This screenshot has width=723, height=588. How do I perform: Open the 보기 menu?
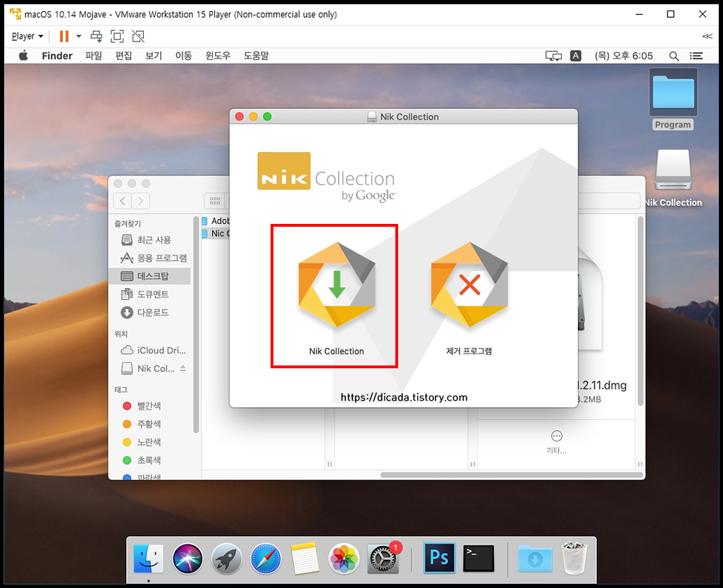pyautogui.click(x=154, y=56)
